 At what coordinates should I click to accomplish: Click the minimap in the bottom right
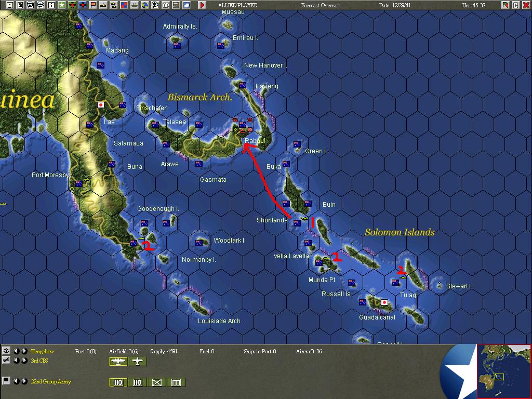tap(504, 371)
